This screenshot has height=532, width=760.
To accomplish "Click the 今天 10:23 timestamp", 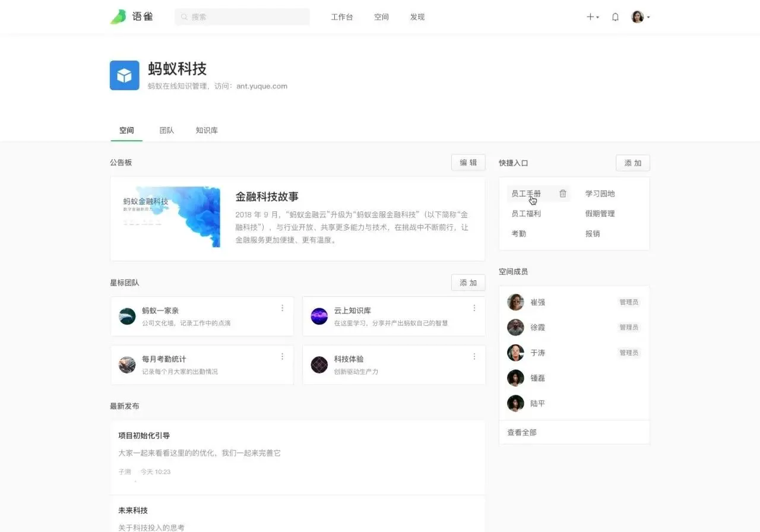I will (156, 472).
